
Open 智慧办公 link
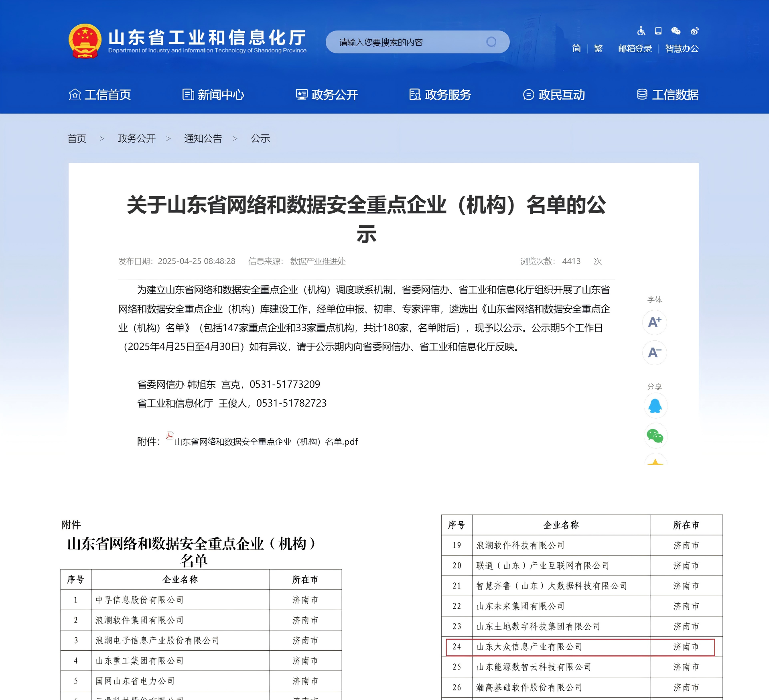682,49
